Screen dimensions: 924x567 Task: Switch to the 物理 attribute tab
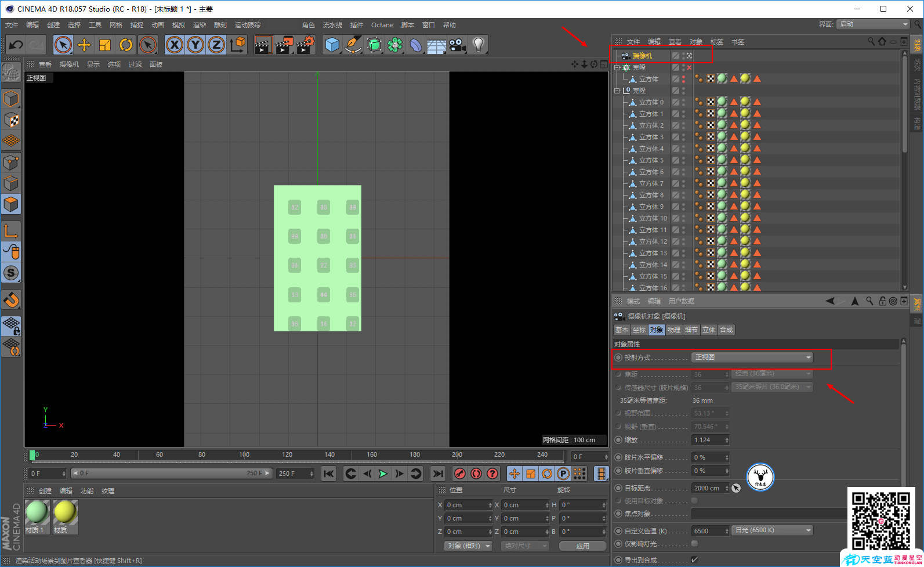[x=674, y=330]
